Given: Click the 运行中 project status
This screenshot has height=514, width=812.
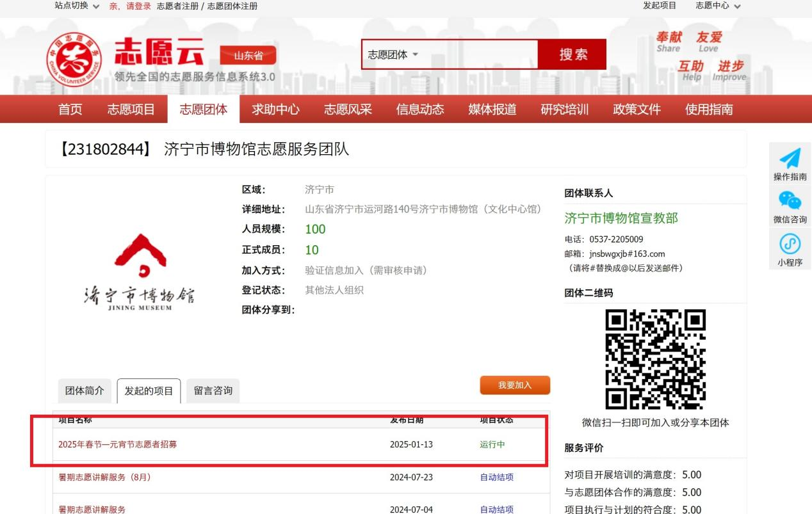Looking at the screenshot, I should click(492, 444).
